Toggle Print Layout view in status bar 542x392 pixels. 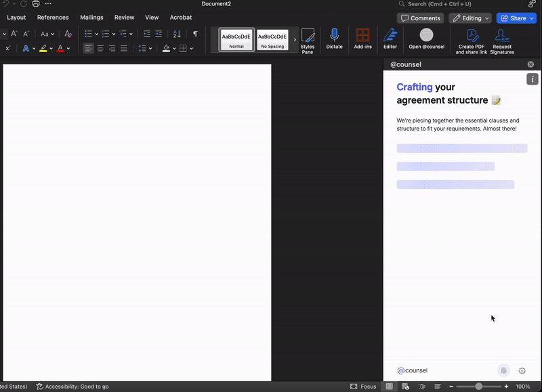click(x=389, y=387)
